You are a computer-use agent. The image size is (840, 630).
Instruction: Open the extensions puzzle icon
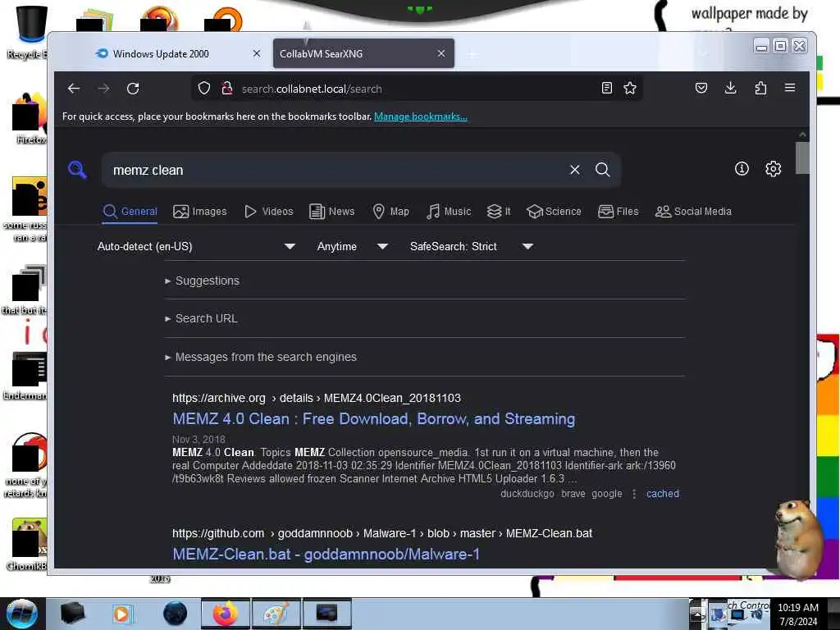click(760, 88)
